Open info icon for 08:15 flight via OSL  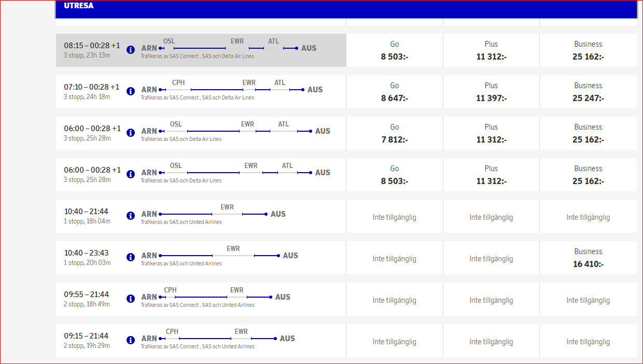click(131, 50)
